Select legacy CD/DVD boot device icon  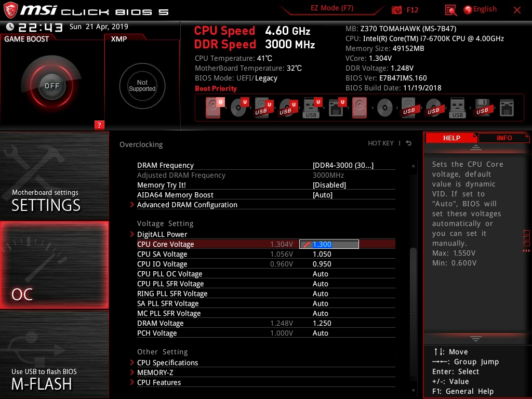[385, 108]
